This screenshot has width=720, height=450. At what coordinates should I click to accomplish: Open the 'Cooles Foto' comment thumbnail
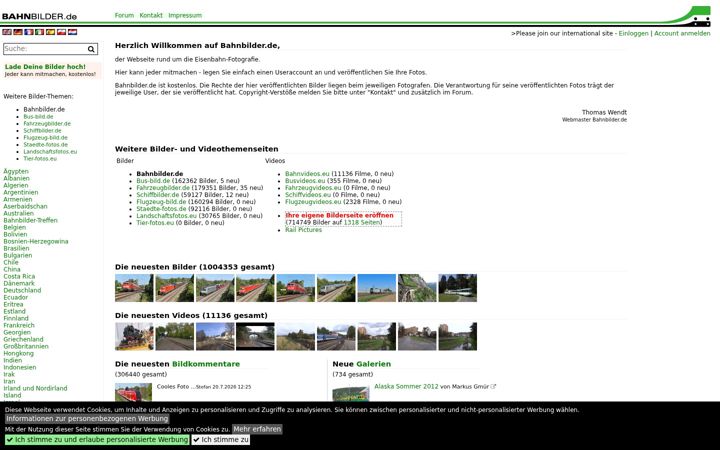134,393
